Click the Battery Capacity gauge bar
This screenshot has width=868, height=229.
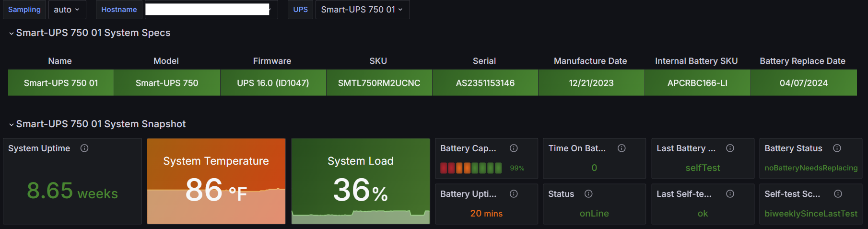coord(471,168)
